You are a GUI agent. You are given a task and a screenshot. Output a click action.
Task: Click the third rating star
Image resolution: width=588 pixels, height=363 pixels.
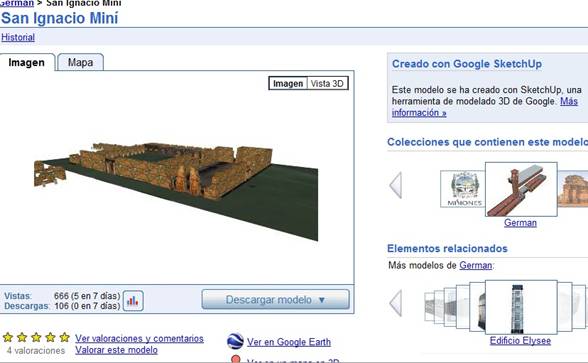pos(36,337)
